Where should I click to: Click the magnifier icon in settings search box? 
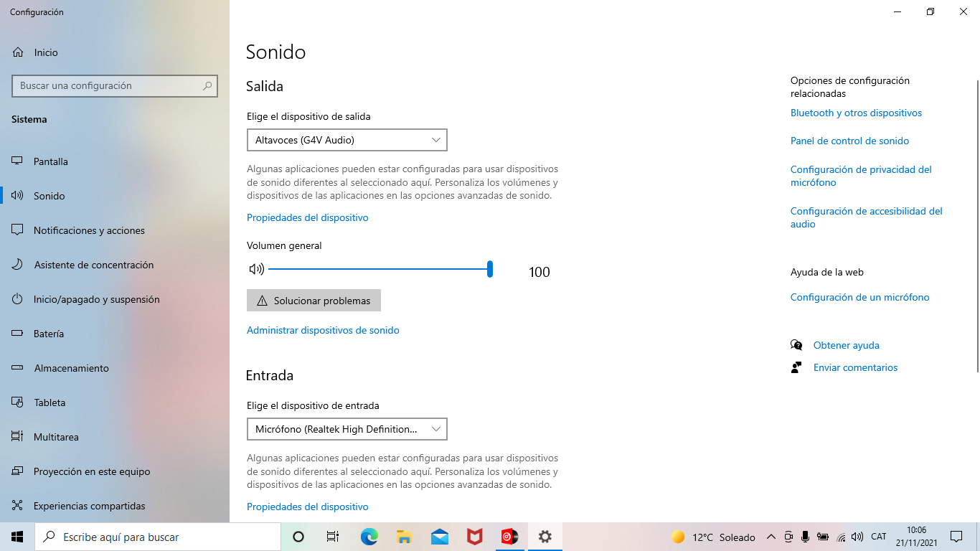(x=207, y=85)
